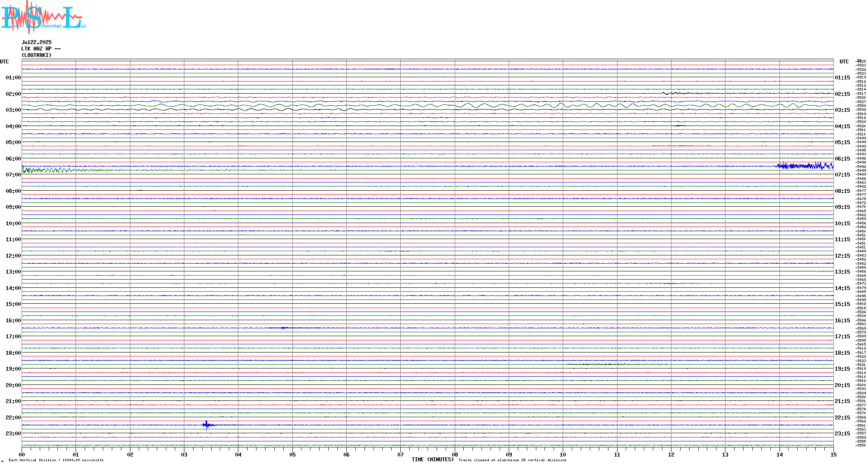The image size is (868, 466).
Task: Select the date text Jul22,2025
Action: (x=37, y=42)
